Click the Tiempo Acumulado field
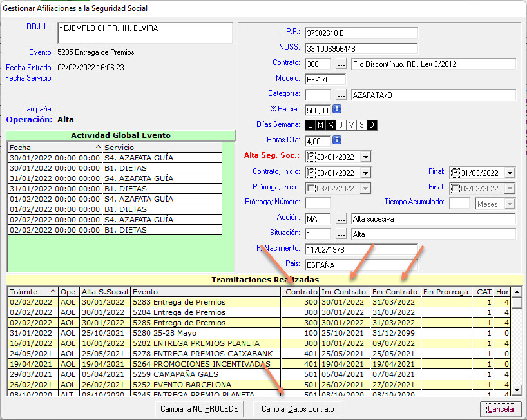 tap(459, 203)
